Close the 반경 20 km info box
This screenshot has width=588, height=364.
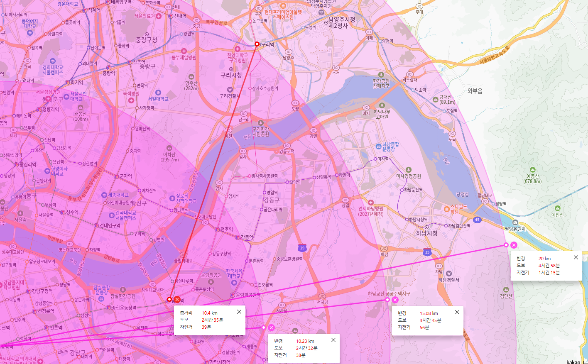[576, 257]
